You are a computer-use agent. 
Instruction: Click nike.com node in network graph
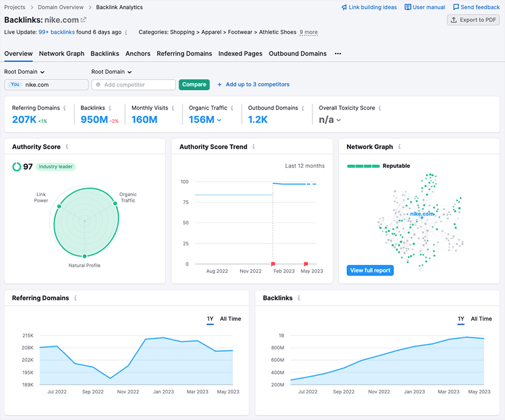pyautogui.click(x=422, y=217)
